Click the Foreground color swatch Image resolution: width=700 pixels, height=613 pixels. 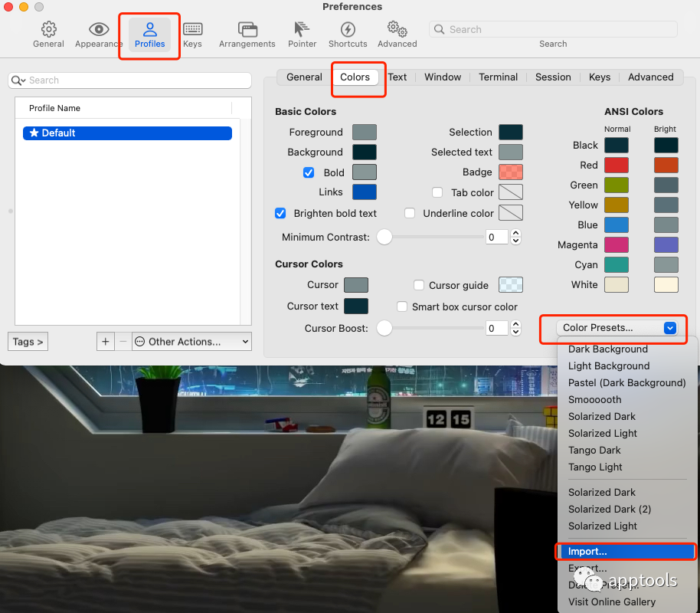tap(364, 132)
